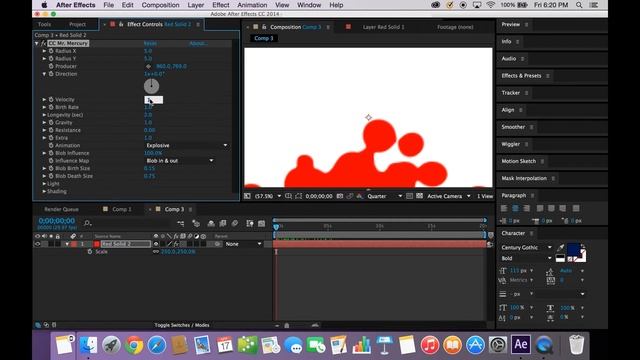Expand the Shading property group
Image resolution: width=640 pixels, height=360 pixels.
(x=44, y=191)
